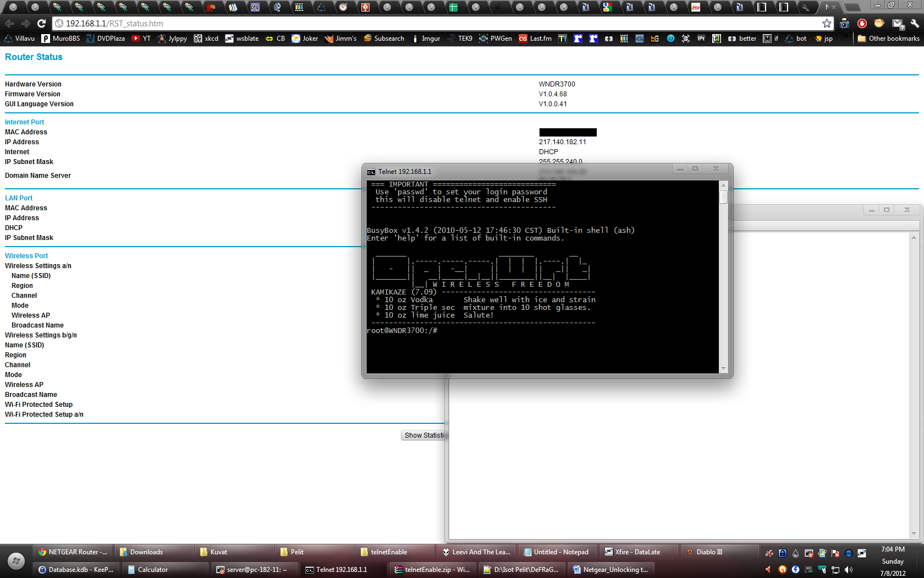Bookmark this page with the star

tap(827, 23)
